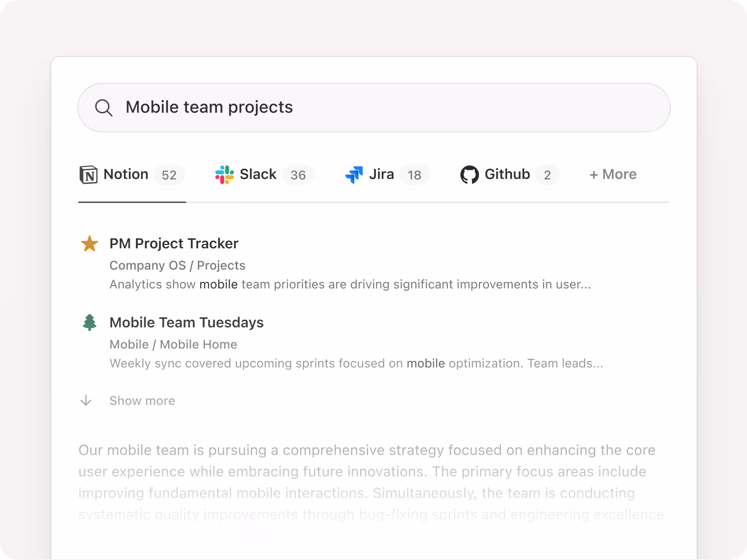Select the Notion results tab
The width and height of the screenshot is (747, 560).
[126, 175]
